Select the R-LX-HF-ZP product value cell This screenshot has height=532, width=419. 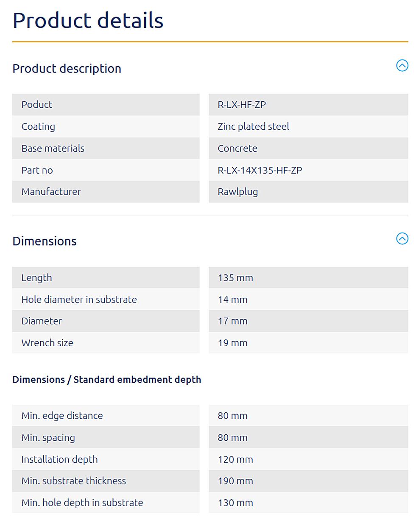(x=308, y=104)
